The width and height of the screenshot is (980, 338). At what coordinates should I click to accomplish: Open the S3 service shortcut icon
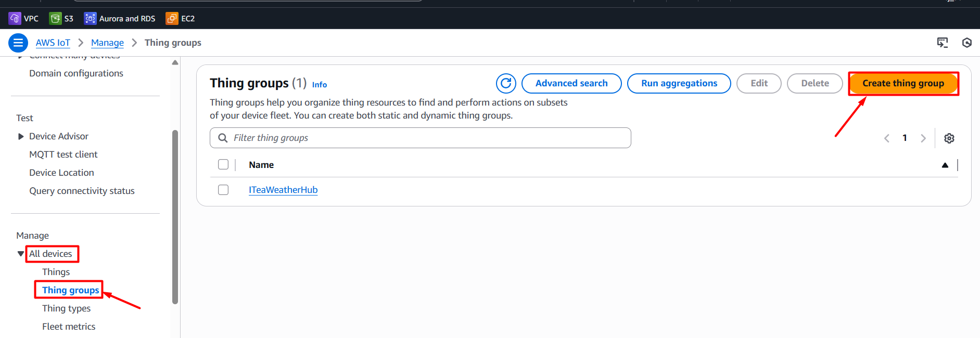tap(55, 19)
